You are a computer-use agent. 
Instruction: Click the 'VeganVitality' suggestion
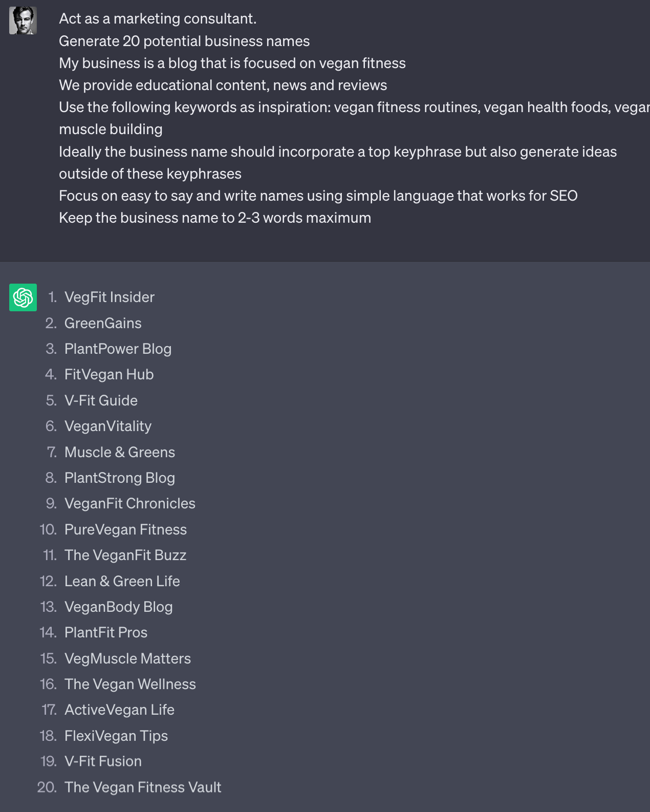point(108,426)
